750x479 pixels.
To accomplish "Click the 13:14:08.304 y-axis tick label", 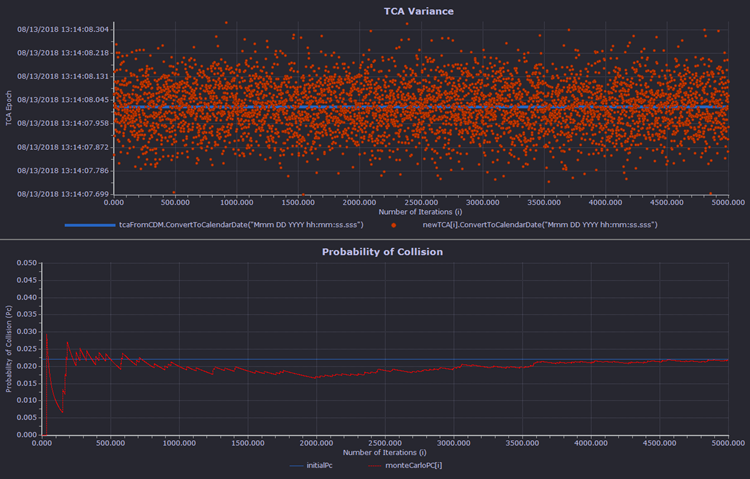I will (63, 29).
